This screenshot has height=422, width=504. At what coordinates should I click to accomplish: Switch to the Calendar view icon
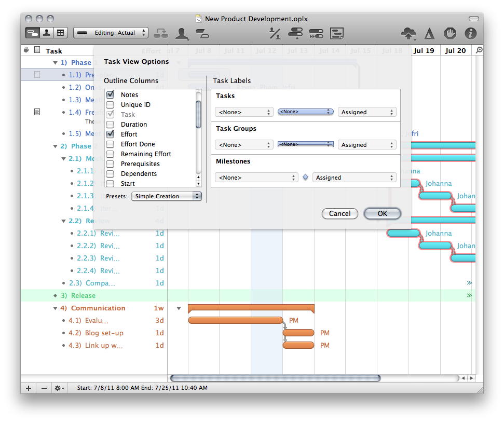click(60, 33)
